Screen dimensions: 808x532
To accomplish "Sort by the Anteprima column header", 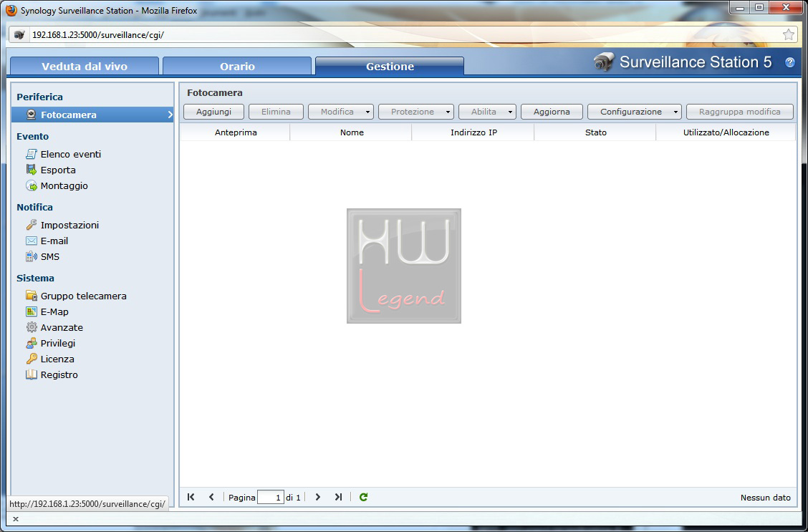I will [x=236, y=132].
